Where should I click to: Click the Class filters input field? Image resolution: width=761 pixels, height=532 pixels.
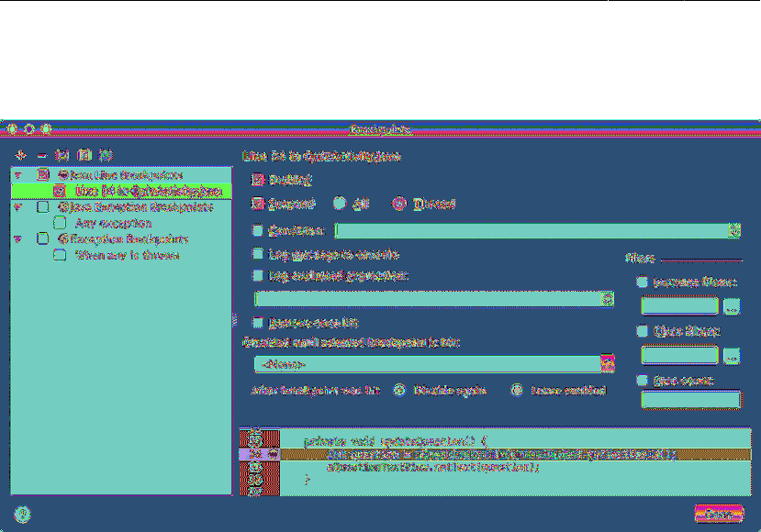point(680,355)
